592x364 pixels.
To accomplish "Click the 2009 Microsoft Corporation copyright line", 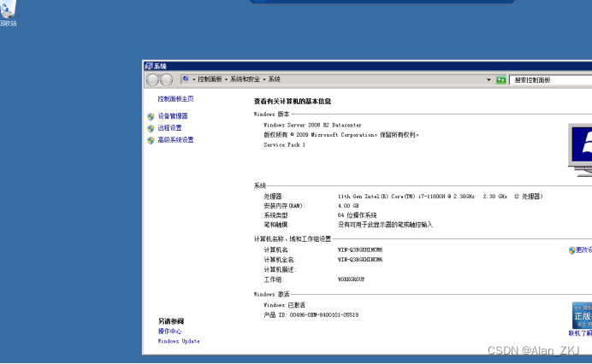I will click(341, 135).
